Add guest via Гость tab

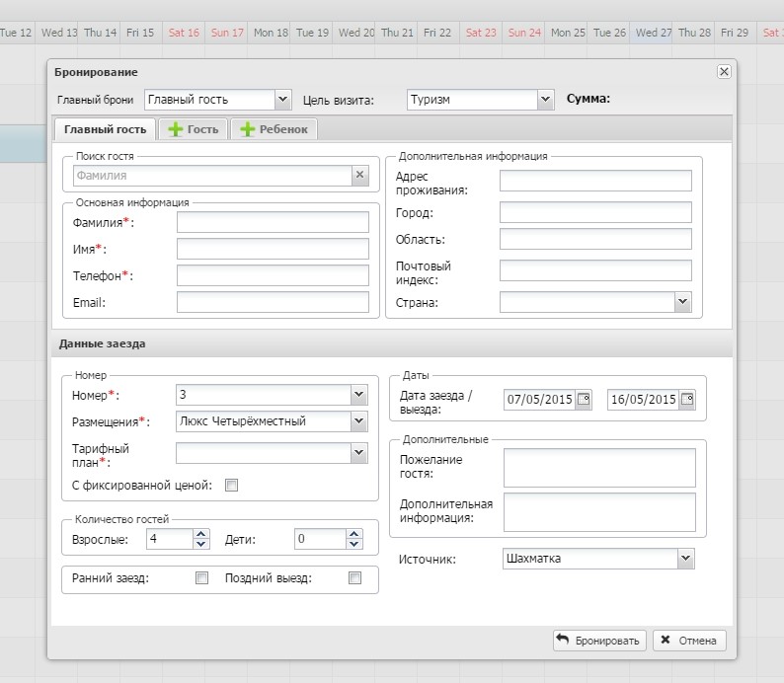coord(194,129)
